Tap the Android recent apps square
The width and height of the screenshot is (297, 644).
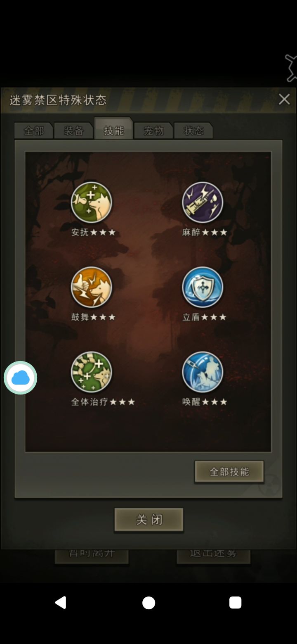236,603
